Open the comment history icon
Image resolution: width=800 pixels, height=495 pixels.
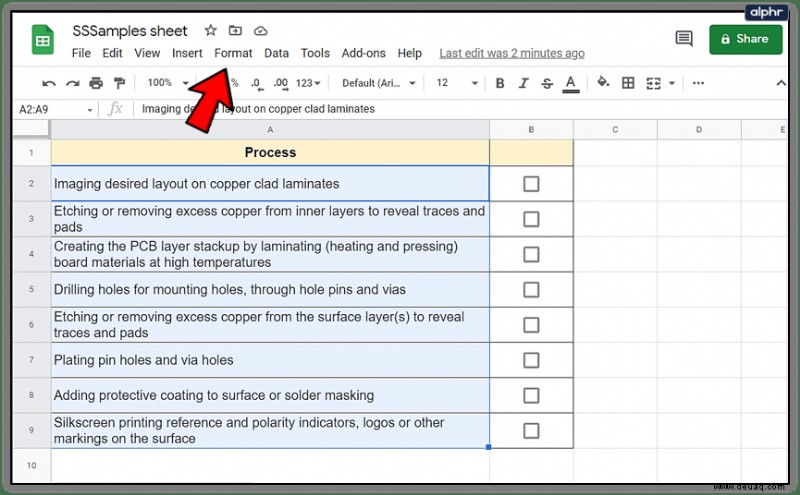[684, 39]
